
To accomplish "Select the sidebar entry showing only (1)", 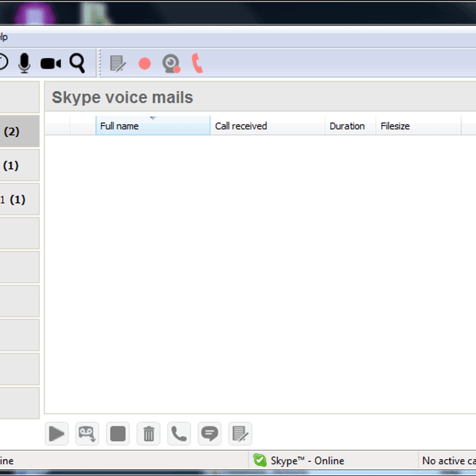I will (x=19, y=165).
